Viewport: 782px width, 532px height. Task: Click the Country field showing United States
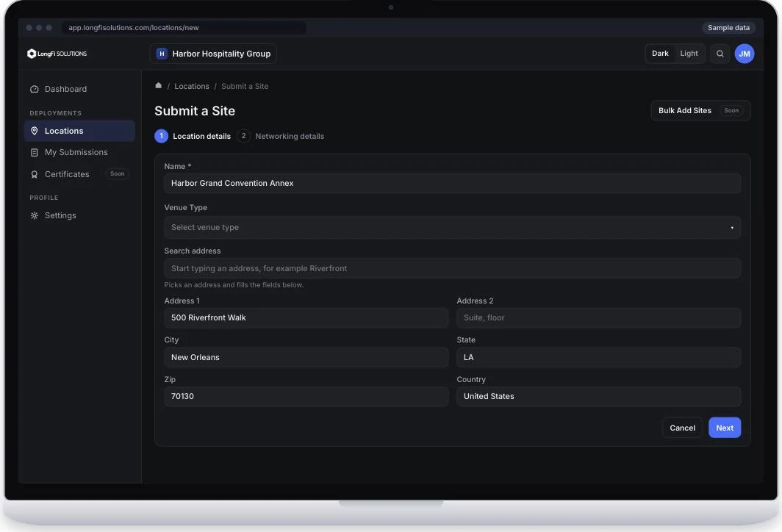click(x=598, y=396)
